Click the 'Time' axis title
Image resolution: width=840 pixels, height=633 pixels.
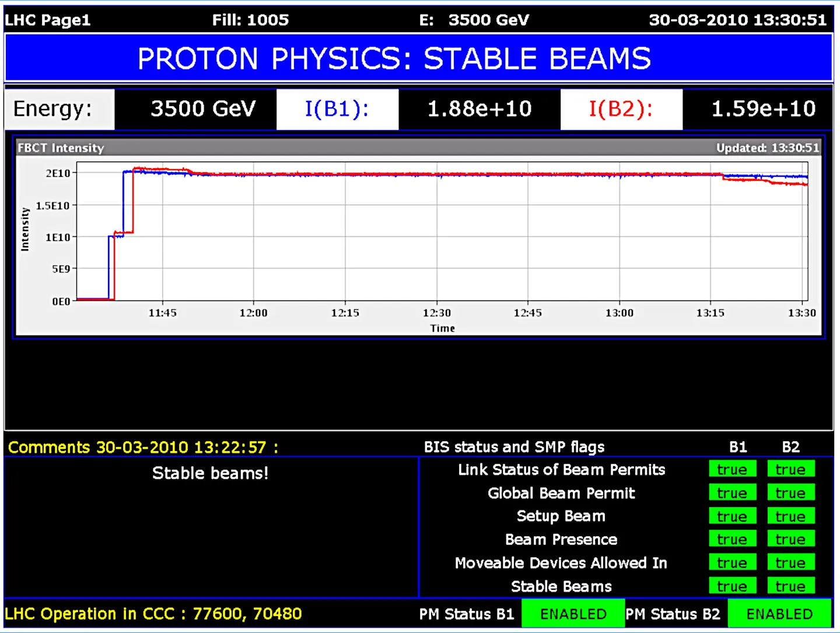coord(442,328)
